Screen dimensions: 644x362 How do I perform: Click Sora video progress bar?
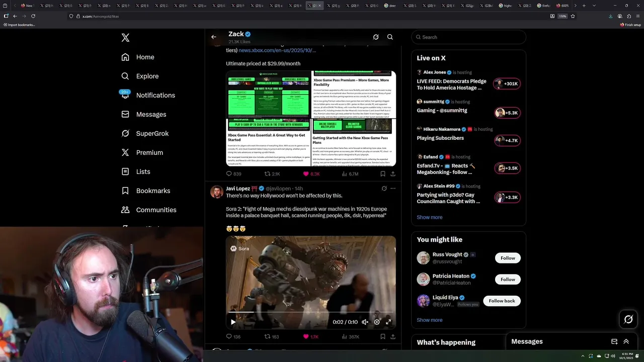[311, 312]
